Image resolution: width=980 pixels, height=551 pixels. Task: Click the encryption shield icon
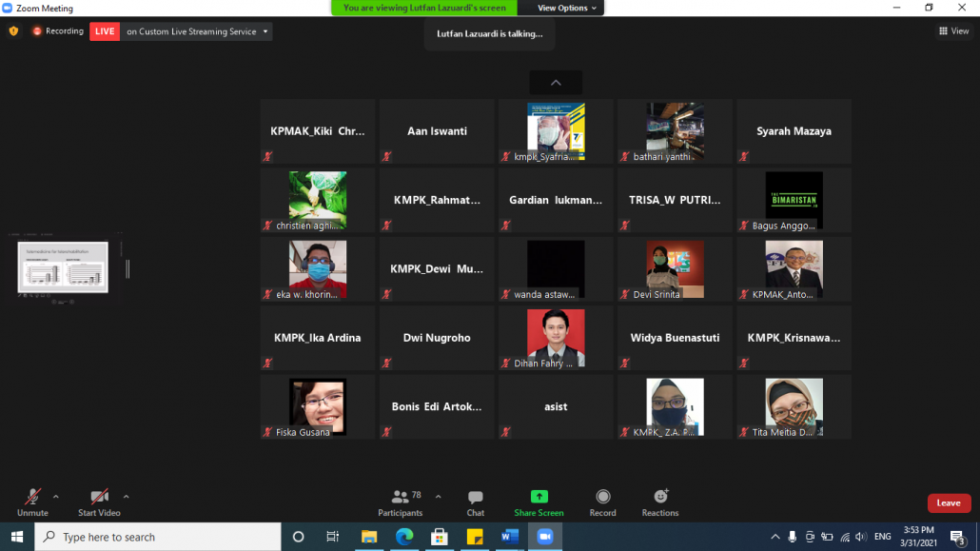13,31
